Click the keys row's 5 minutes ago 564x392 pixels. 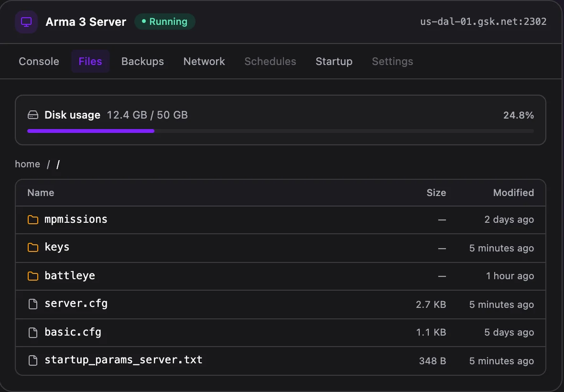(501, 248)
